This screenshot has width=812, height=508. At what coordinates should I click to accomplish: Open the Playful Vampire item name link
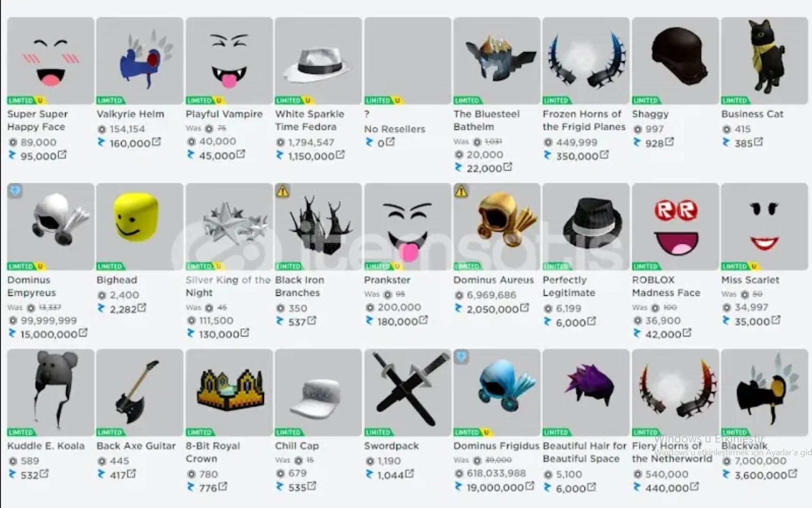pos(224,114)
